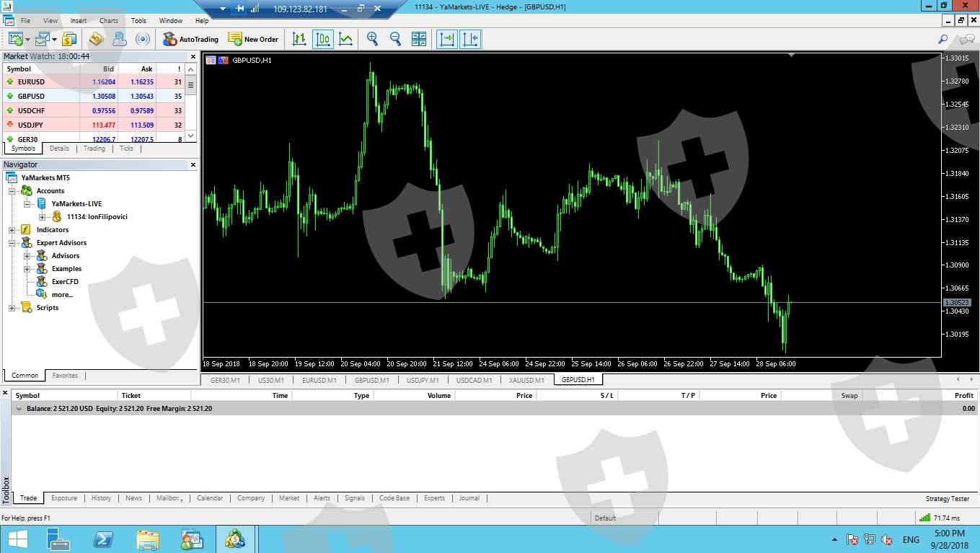Toggle the AutoTrading button
This screenshot has height=553, width=980.
190,39
